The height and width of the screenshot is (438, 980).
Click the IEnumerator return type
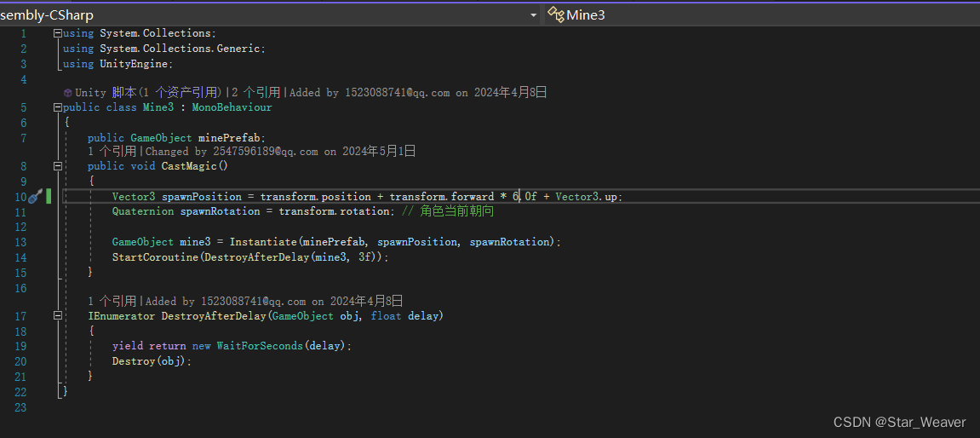pyautogui.click(x=121, y=316)
